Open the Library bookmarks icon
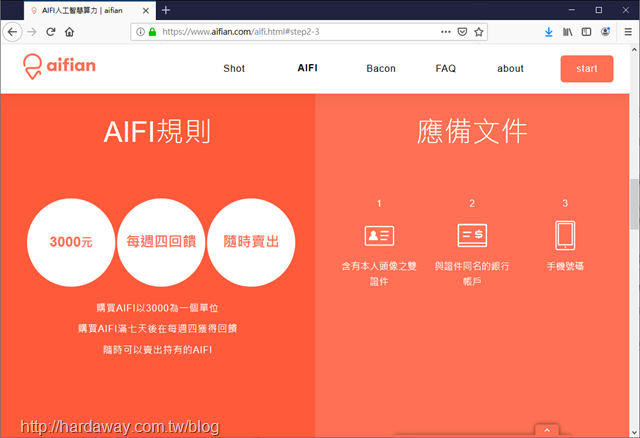This screenshot has height=438, width=640. [x=568, y=32]
